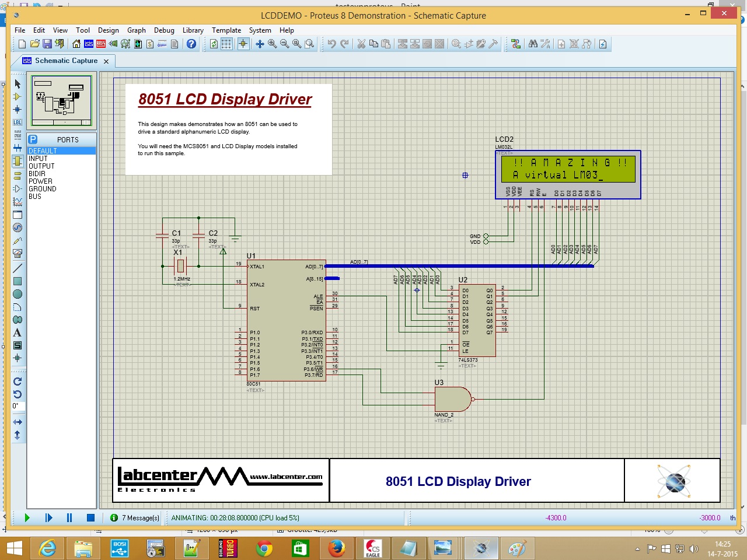Redraw the display with the refresh icon

[214, 44]
